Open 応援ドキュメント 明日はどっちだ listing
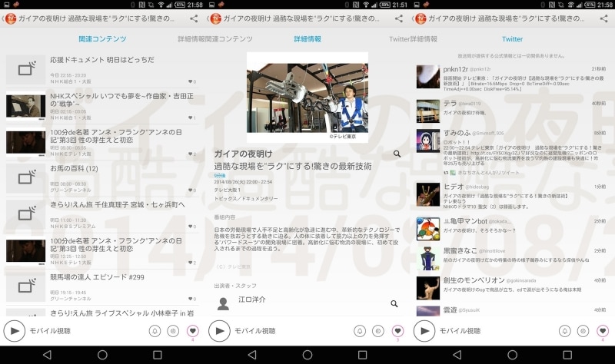Viewport: 615px width, 364px height. coord(102,70)
